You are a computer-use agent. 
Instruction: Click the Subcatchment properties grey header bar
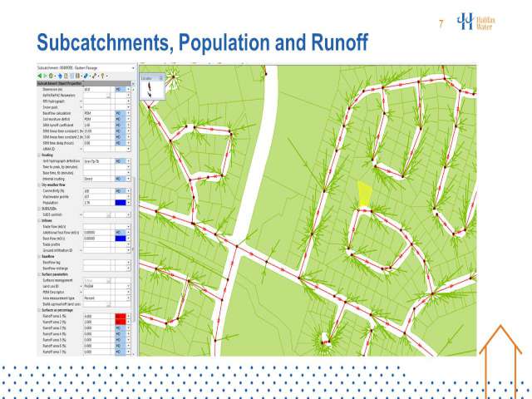tap(84, 83)
